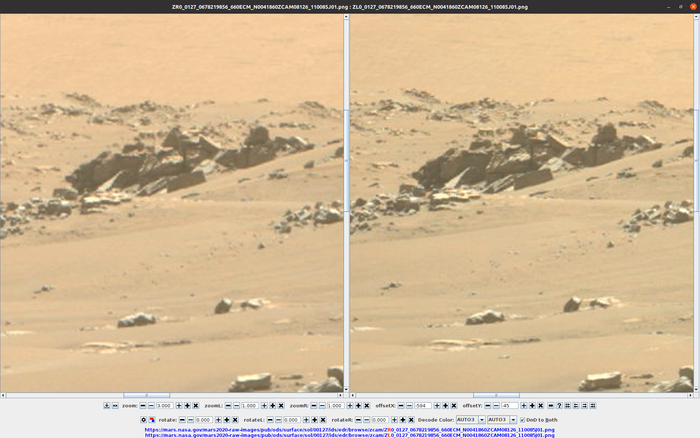
Task: Click the divider between the two images
Action: tap(346, 200)
